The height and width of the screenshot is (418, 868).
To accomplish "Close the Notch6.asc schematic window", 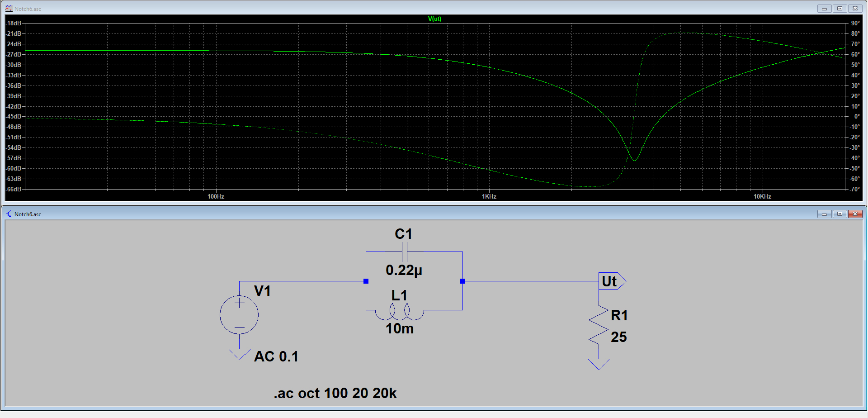I will (855, 214).
